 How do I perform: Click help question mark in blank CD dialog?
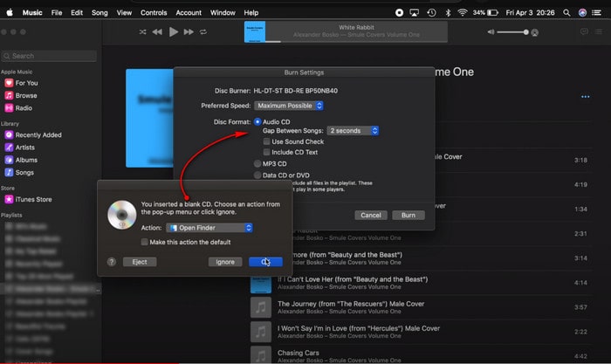click(112, 262)
